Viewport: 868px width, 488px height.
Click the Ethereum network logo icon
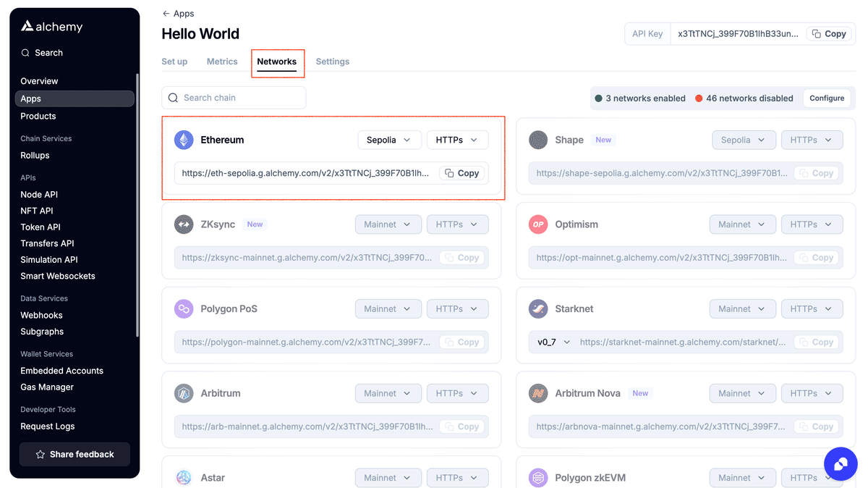tap(184, 140)
